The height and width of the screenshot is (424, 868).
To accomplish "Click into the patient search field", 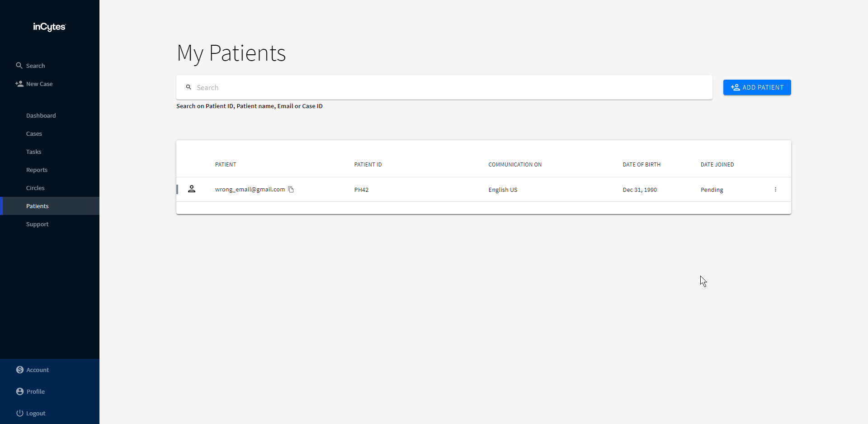I will tap(448, 87).
